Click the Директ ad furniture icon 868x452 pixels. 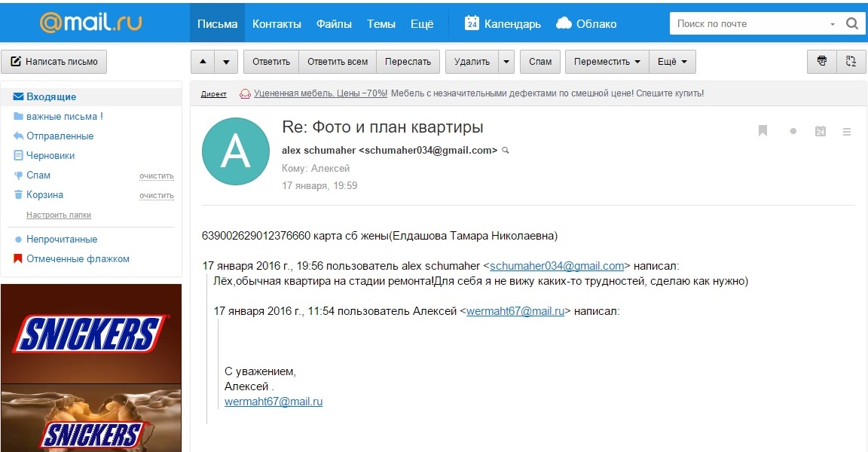click(245, 94)
